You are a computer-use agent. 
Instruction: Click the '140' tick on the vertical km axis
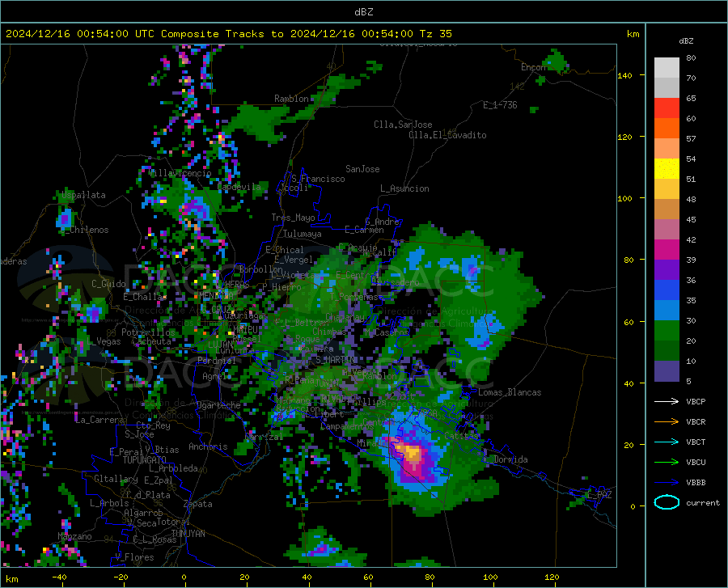coord(624,76)
